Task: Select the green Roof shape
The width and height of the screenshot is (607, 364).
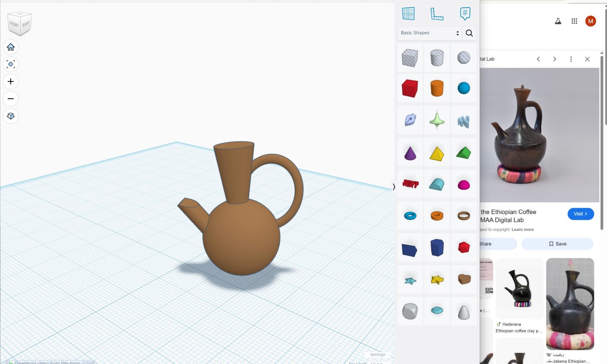Action: 464,153
